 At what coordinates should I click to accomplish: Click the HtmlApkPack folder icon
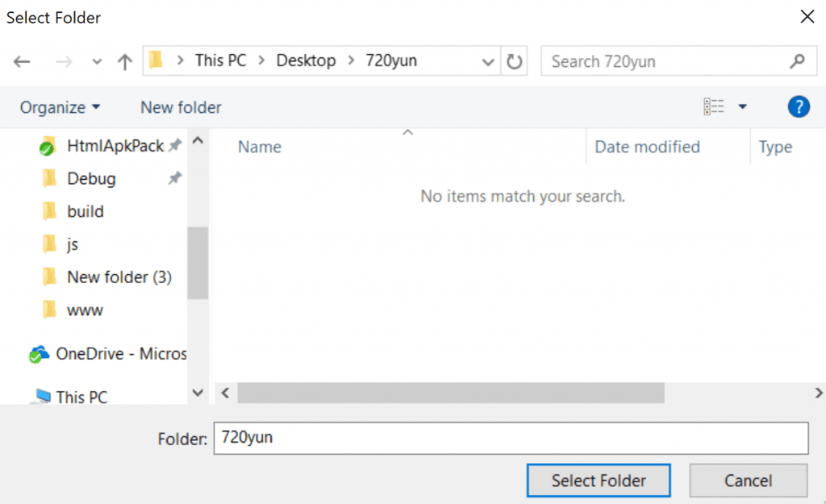tap(48, 147)
